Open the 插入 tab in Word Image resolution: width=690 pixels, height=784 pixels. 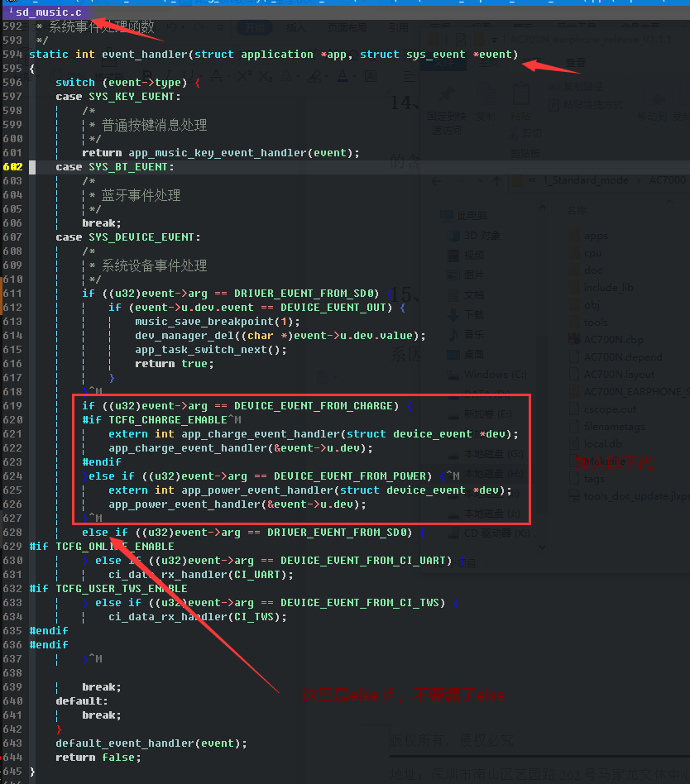pos(295,27)
